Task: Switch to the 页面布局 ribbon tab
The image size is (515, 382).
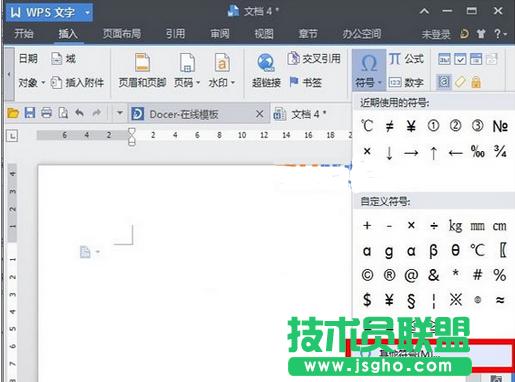Action: pos(122,34)
